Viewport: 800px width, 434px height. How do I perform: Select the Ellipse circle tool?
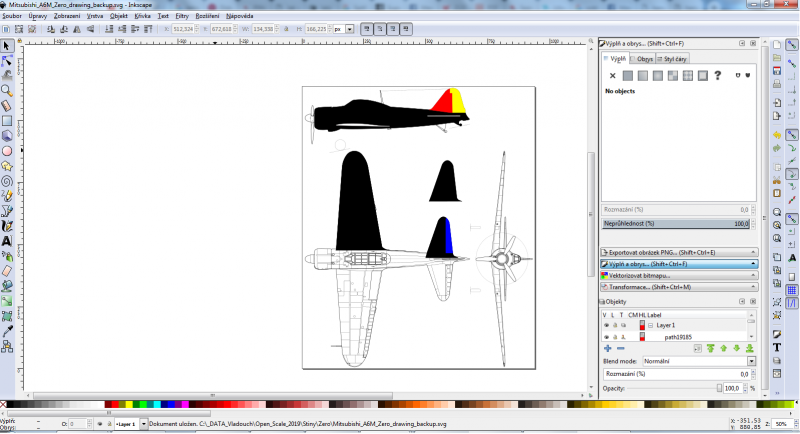point(7,151)
